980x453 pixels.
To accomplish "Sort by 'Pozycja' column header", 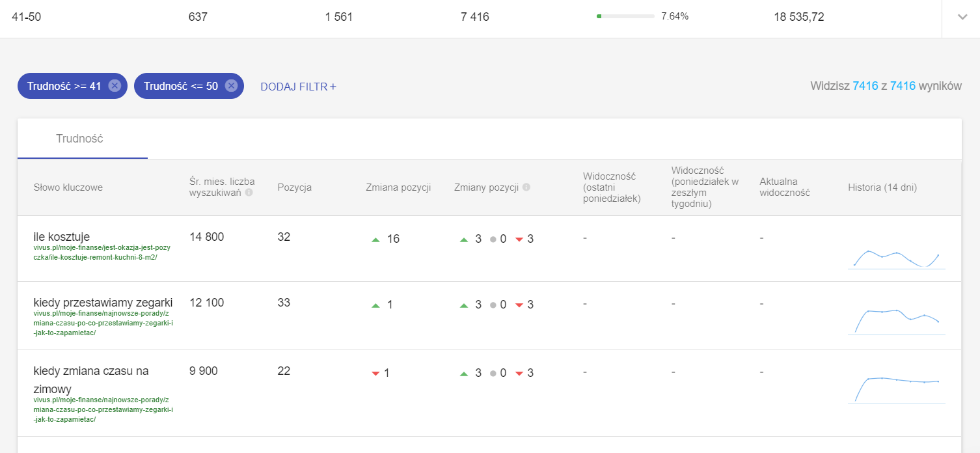I will (295, 187).
